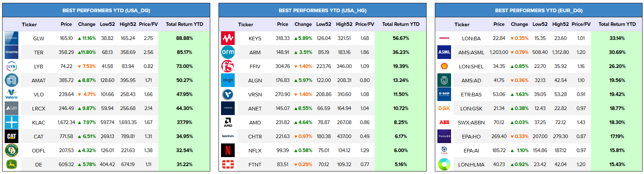Viewport: 644px width, 174px height.
Task: Click the Keysight logo beside KEYS
Action: pyautogui.click(x=228, y=38)
